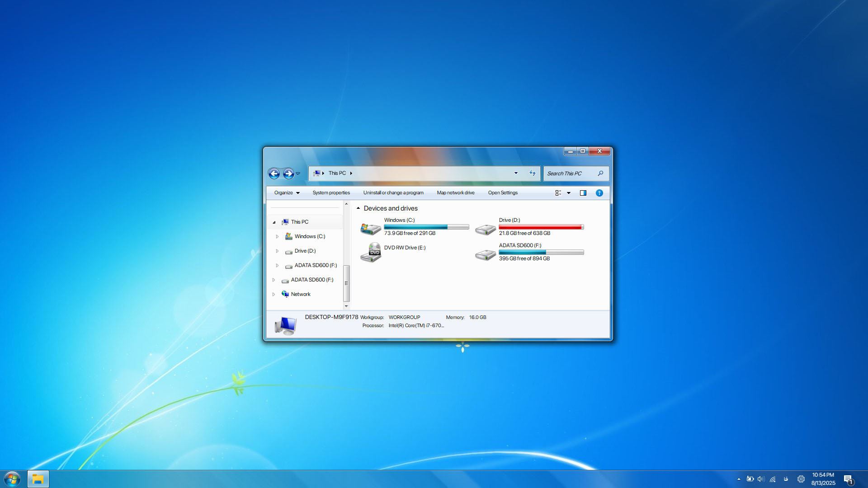
Task: Click the Forward navigation arrow
Action: [x=288, y=174]
